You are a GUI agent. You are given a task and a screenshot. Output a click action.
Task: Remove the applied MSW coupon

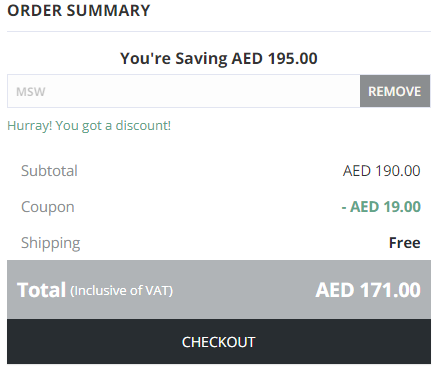(395, 91)
